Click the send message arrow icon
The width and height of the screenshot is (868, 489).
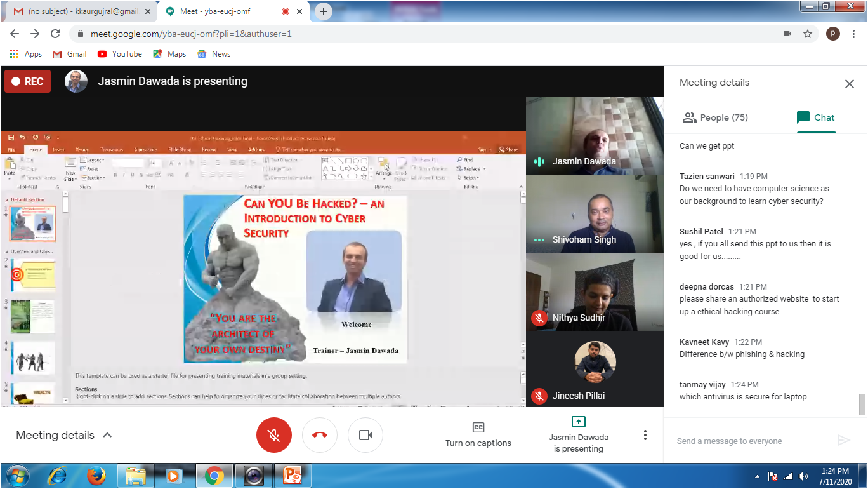(x=843, y=440)
